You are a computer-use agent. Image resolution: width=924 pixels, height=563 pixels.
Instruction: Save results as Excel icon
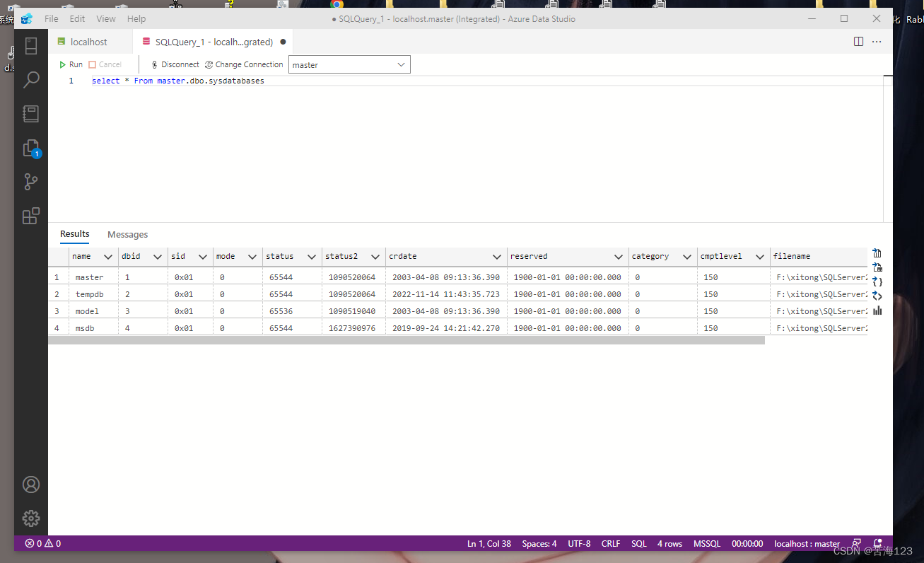(x=877, y=267)
